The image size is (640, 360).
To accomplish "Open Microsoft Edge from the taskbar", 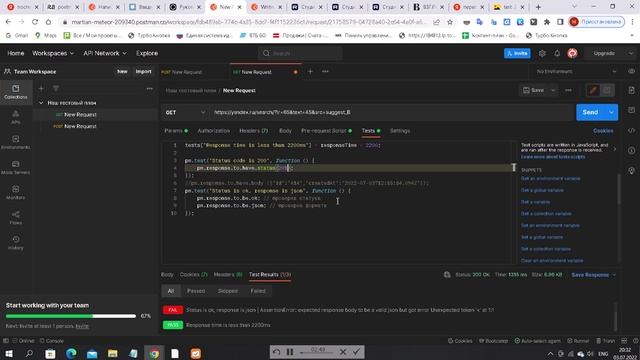I will tap(71, 353).
